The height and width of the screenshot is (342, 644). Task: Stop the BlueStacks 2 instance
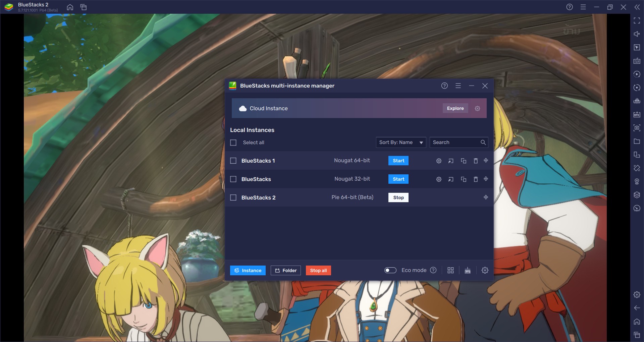[398, 197]
